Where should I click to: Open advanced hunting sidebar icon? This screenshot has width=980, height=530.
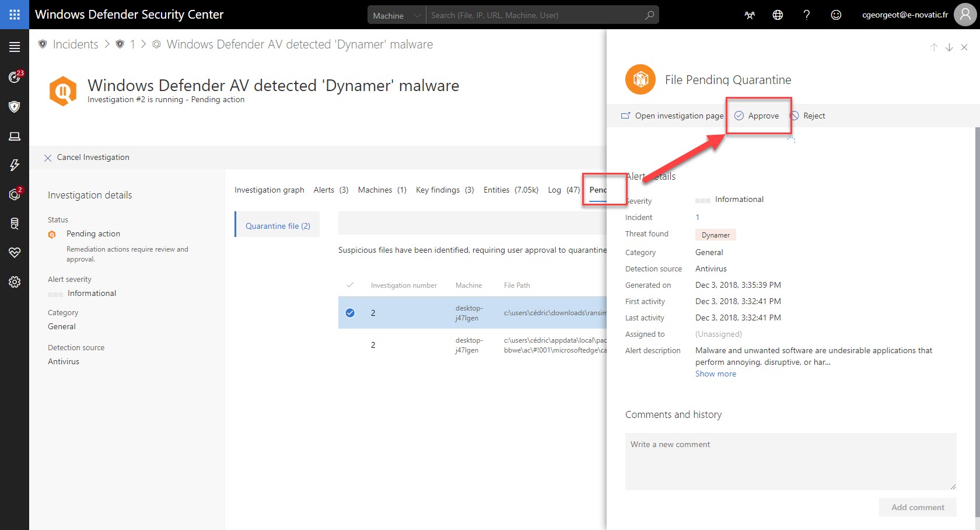click(x=15, y=224)
